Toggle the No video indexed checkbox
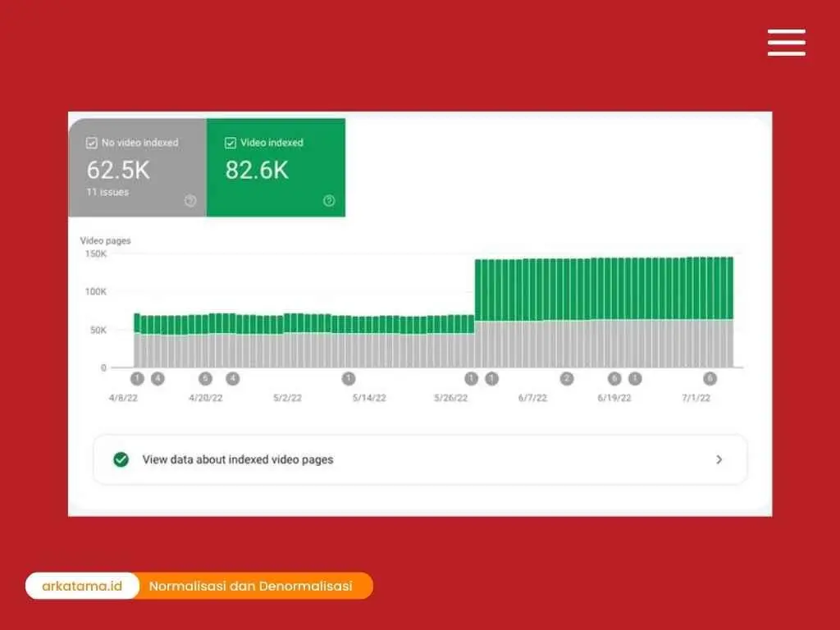 (x=92, y=143)
